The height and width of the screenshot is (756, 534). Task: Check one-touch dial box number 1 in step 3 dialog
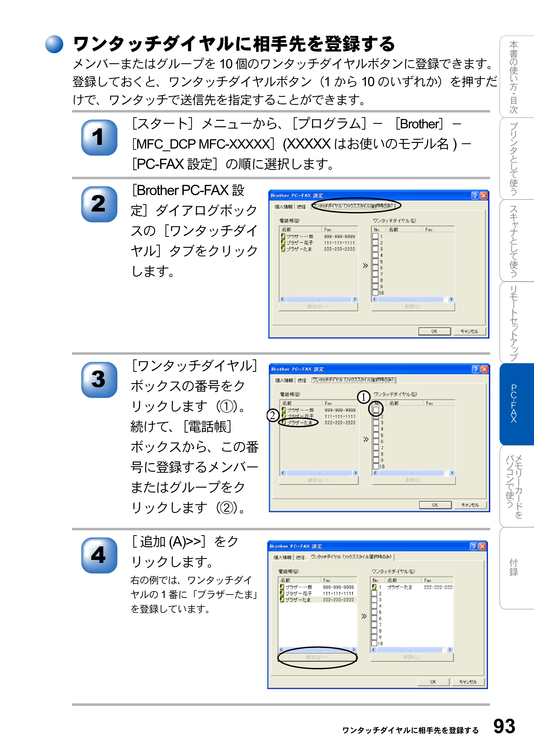[376, 410]
